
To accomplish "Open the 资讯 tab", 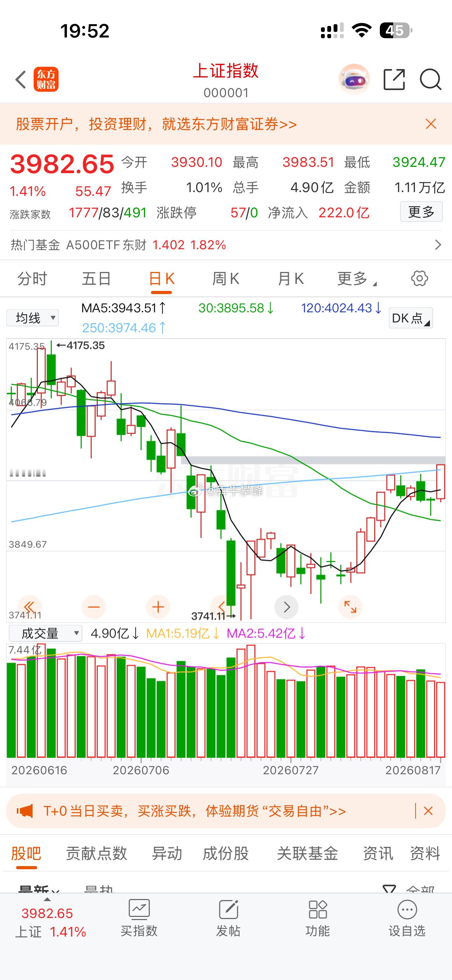I will pos(378,853).
